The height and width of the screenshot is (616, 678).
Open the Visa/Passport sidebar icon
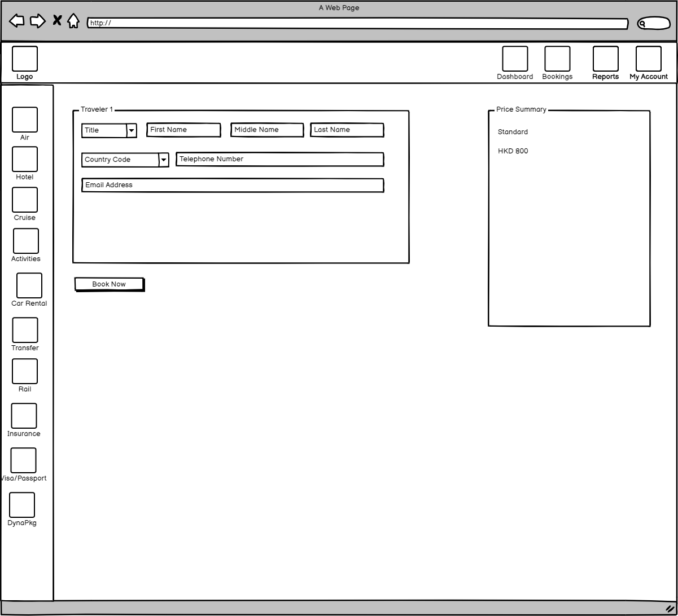[24, 460]
